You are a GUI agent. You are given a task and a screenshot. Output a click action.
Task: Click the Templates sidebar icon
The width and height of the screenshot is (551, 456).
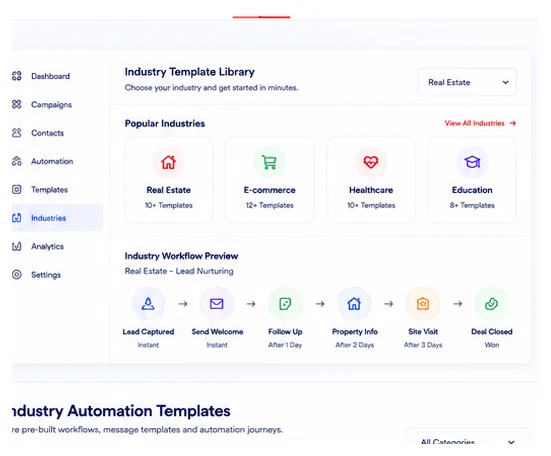(x=17, y=190)
